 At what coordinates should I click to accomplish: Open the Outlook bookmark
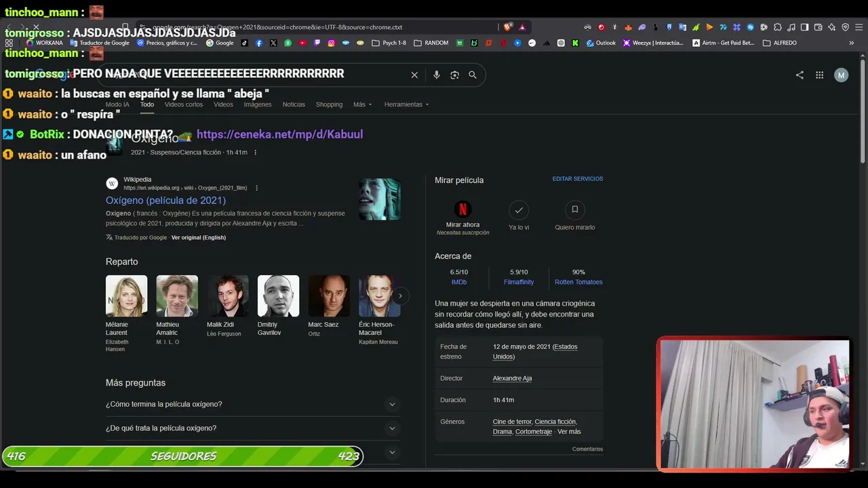pos(601,43)
